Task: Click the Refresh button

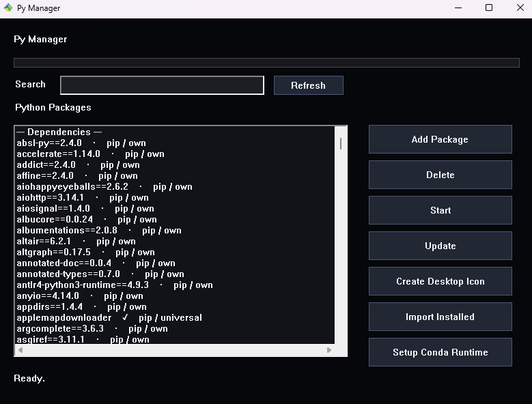Action: (309, 85)
